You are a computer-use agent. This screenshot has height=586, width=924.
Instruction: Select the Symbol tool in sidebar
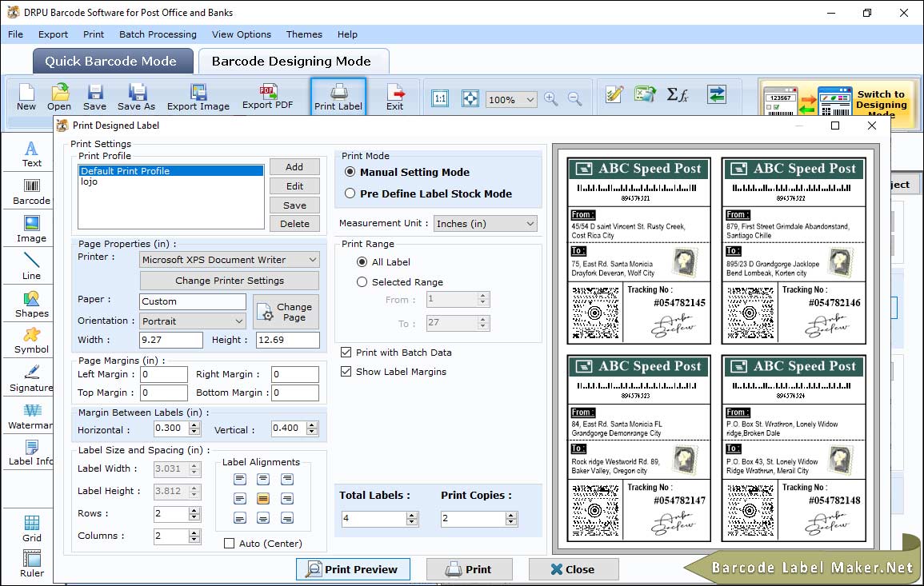[x=32, y=341]
